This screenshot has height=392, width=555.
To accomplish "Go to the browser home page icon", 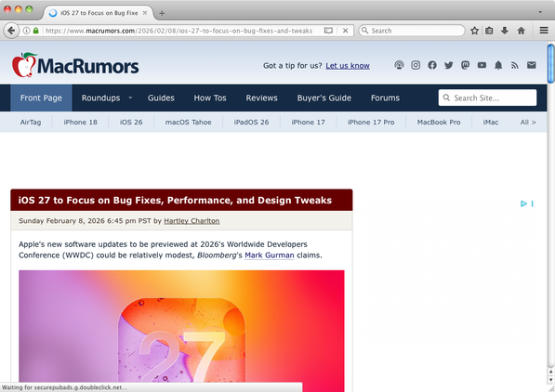I will [521, 31].
